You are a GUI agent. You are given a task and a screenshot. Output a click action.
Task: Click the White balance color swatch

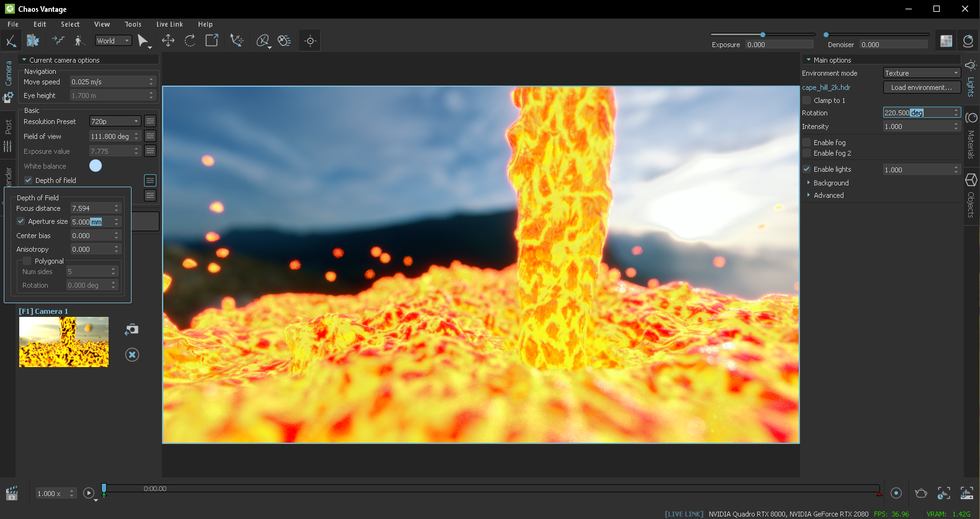pos(96,166)
